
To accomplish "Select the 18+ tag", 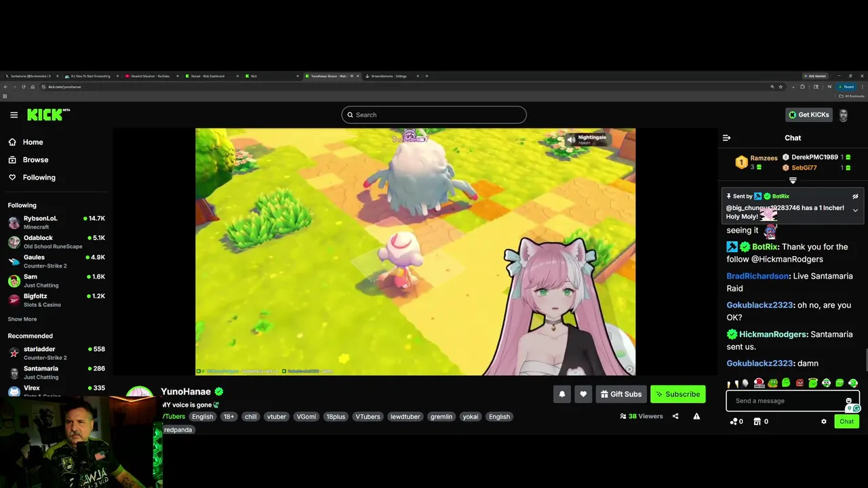I will tap(229, 417).
